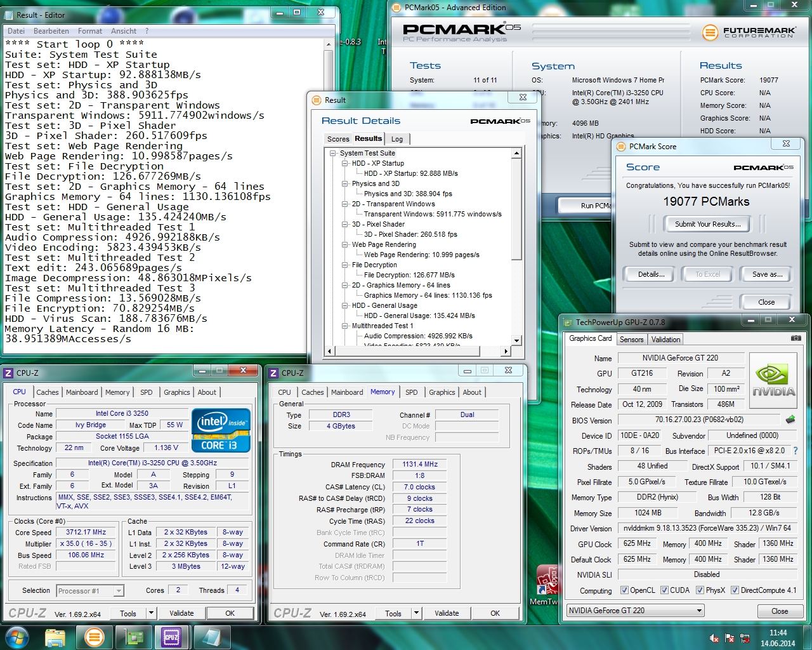
Task: Click Validate in the CPU-Z processor window
Action: point(181,613)
